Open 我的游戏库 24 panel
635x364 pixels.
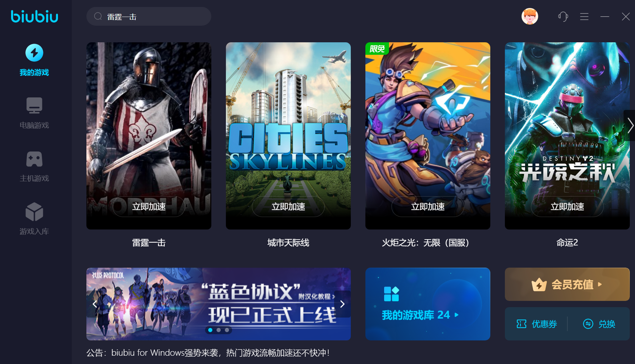428,304
